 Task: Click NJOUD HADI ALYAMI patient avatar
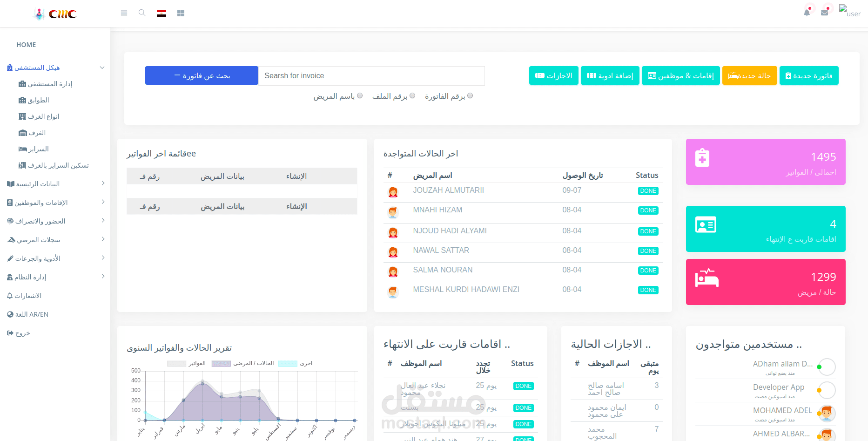coord(393,232)
